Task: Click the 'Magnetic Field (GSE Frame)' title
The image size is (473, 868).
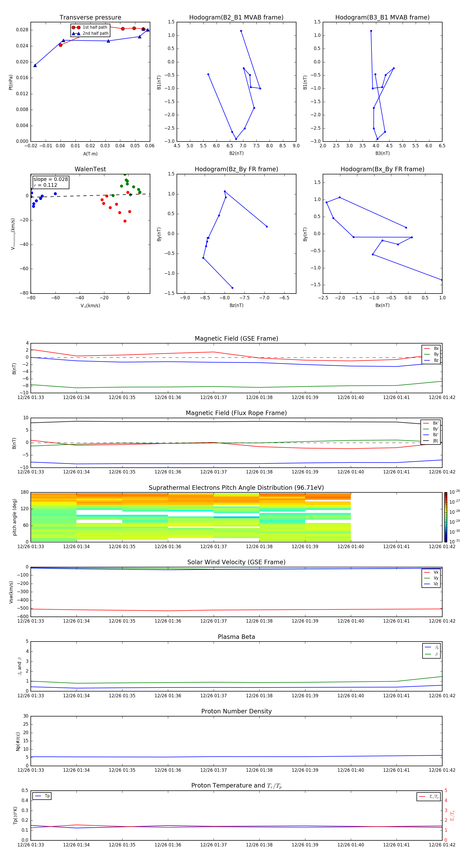Action: click(x=236, y=339)
